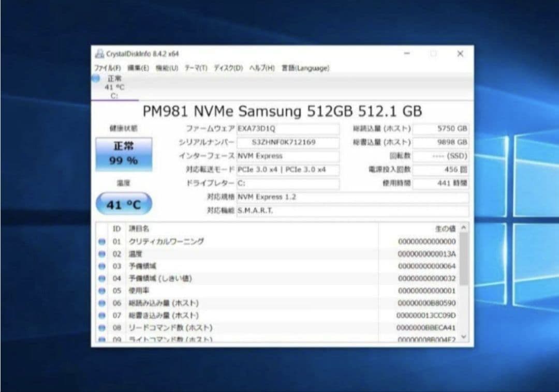Click the 正常 99 % health status button
559x392 pixels.
click(124, 154)
